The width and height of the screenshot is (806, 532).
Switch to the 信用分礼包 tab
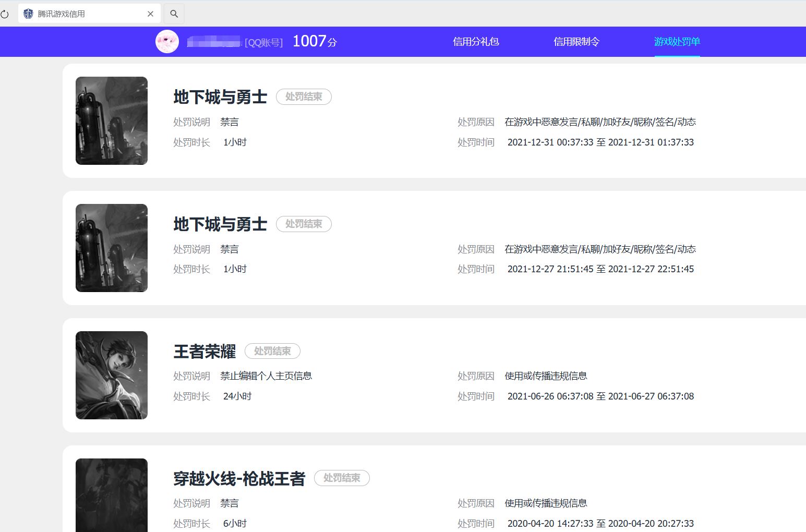point(476,42)
